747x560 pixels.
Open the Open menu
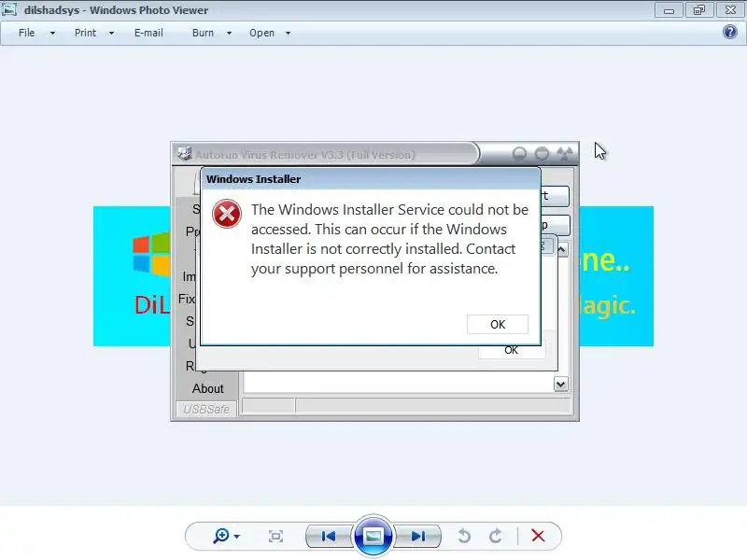(262, 33)
